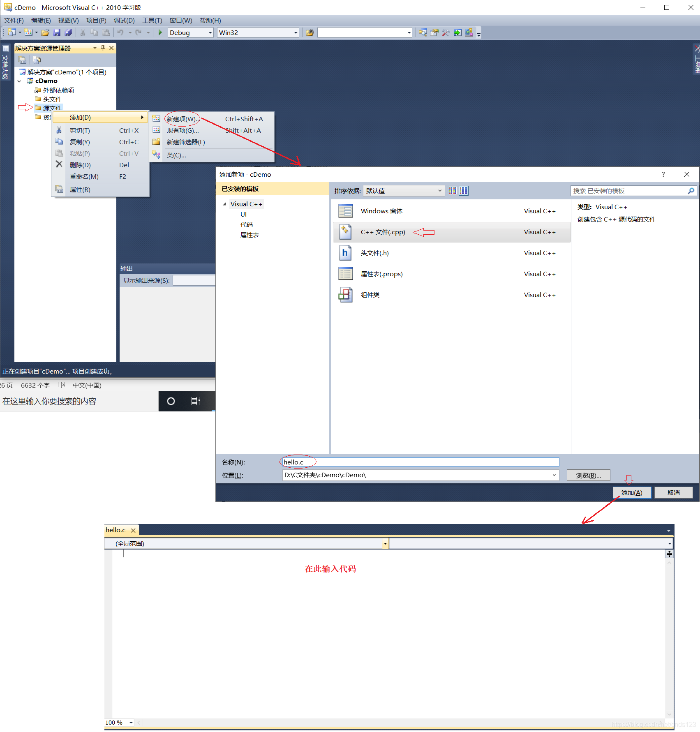The image size is (700, 732).
Task: Collapse the cDemo project node
Action: pos(19,81)
